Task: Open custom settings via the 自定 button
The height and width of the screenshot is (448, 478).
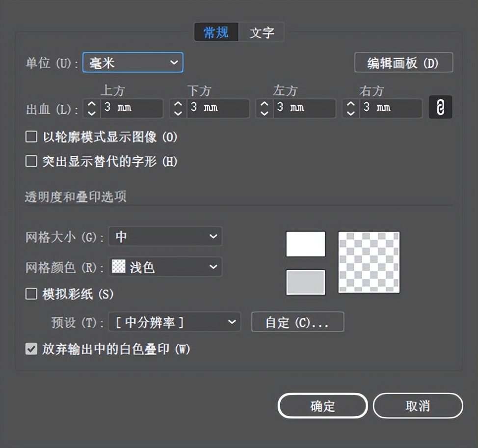Action: point(297,322)
